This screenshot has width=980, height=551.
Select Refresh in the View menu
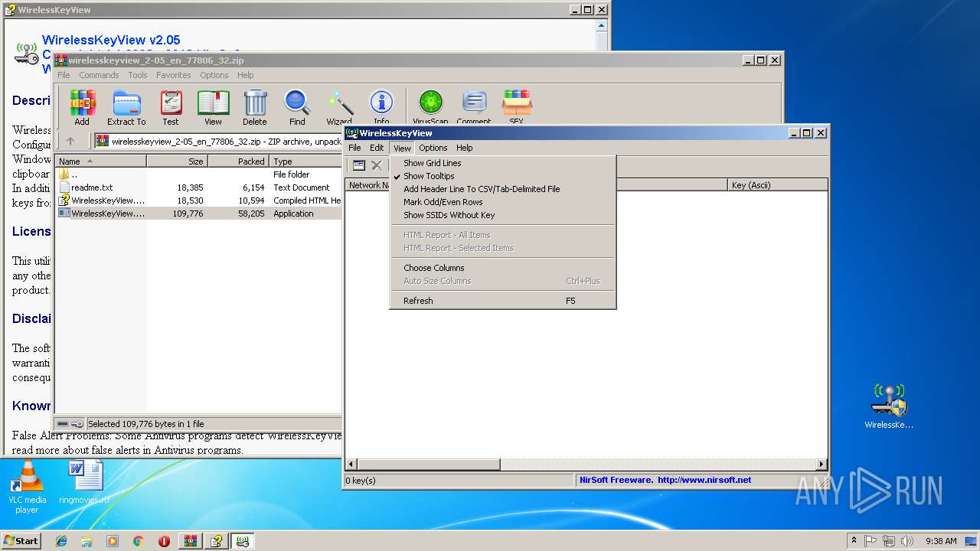(503, 301)
